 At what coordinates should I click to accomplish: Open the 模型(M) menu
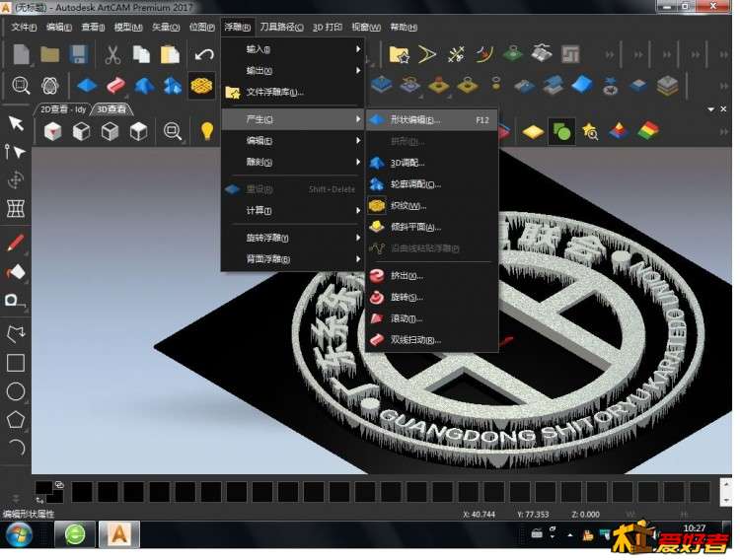[128, 27]
